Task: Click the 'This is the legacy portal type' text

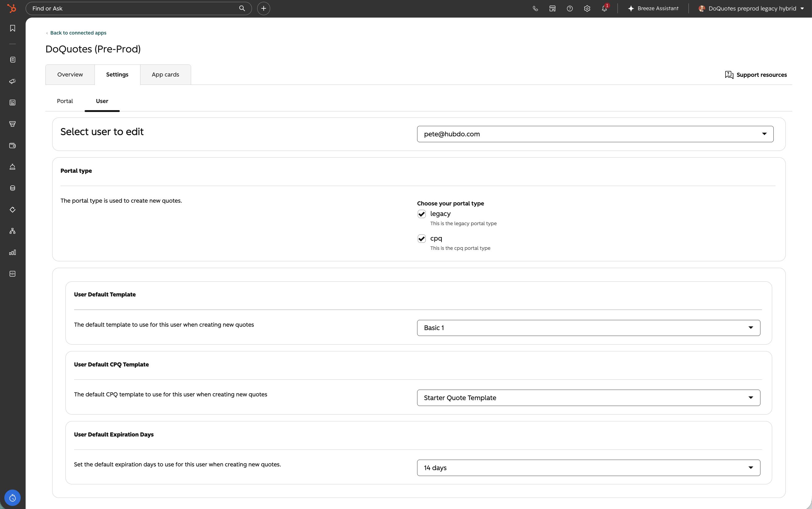Action: pos(463,224)
